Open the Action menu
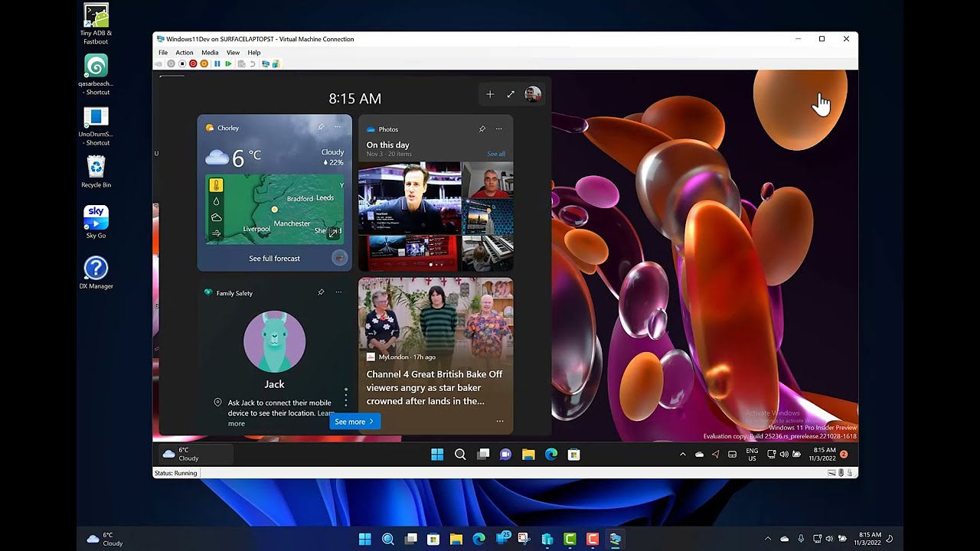Viewport: 980px width, 551px height. [184, 53]
